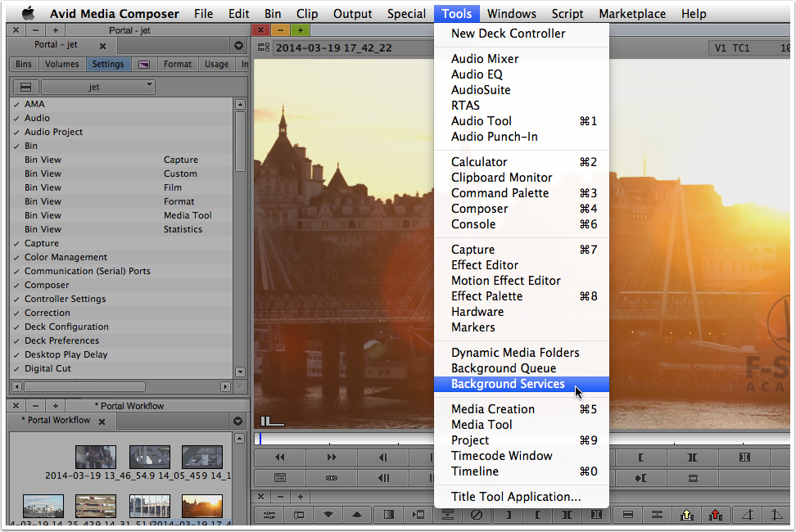This screenshot has width=796, height=532.
Task: Toggle the checkmark beside Digital Cut
Action: pyautogui.click(x=16, y=369)
